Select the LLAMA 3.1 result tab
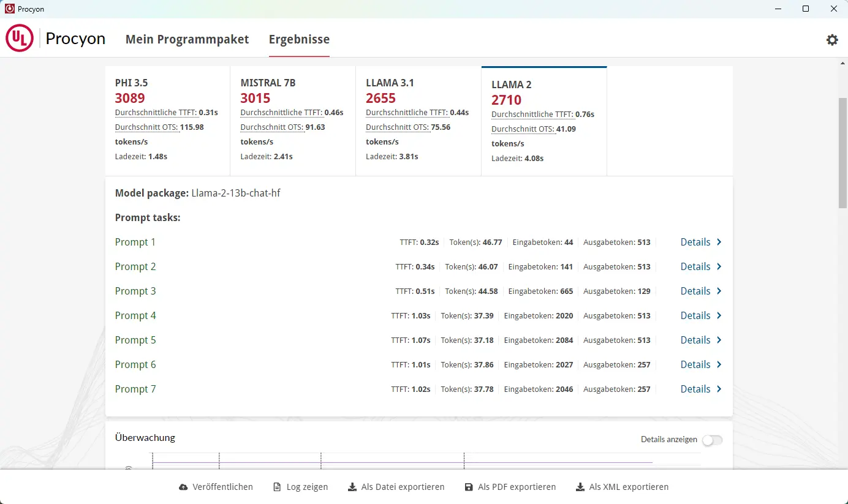This screenshot has width=848, height=504. click(418, 121)
